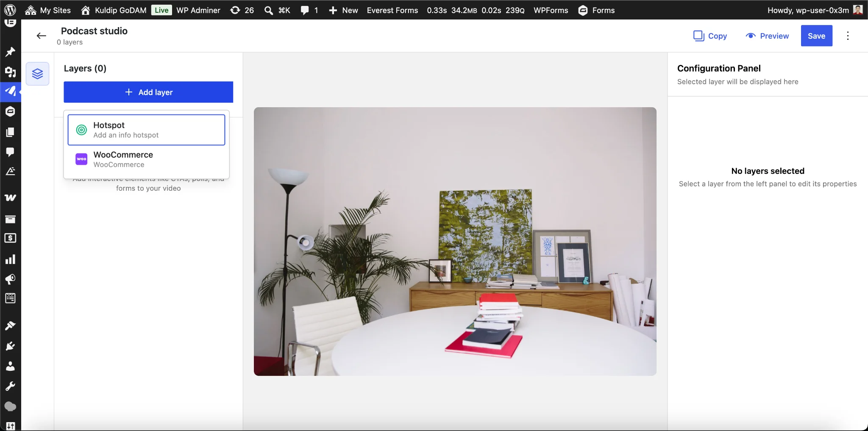Open the Users icon in sidebar

(10, 366)
